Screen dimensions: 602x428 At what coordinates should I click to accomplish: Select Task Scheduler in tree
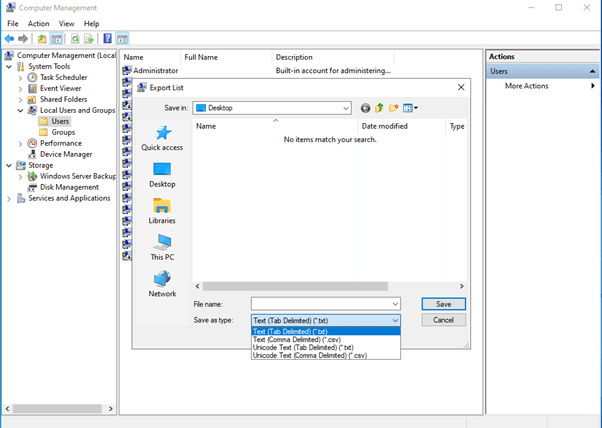click(63, 77)
